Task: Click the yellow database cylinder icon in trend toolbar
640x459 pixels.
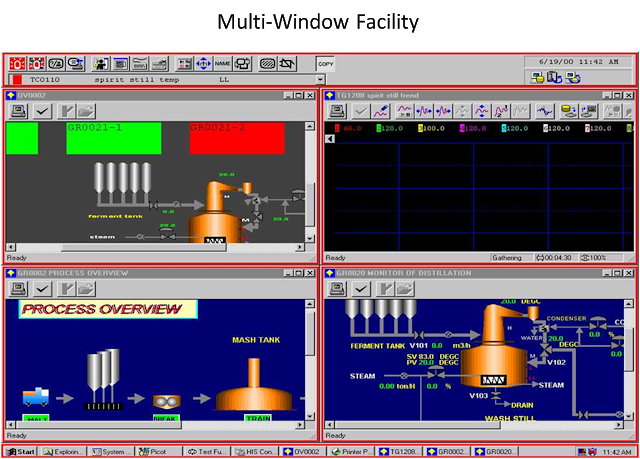Action: click(568, 111)
